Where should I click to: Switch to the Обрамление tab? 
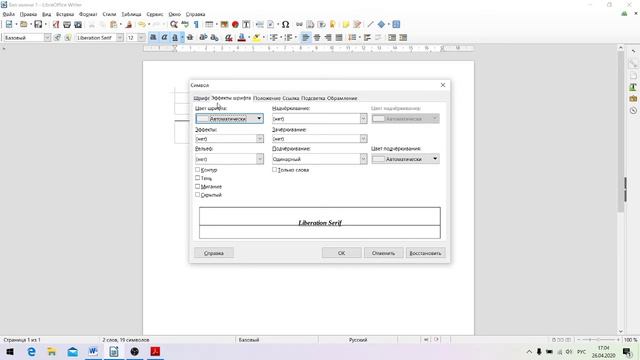click(x=342, y=98)
